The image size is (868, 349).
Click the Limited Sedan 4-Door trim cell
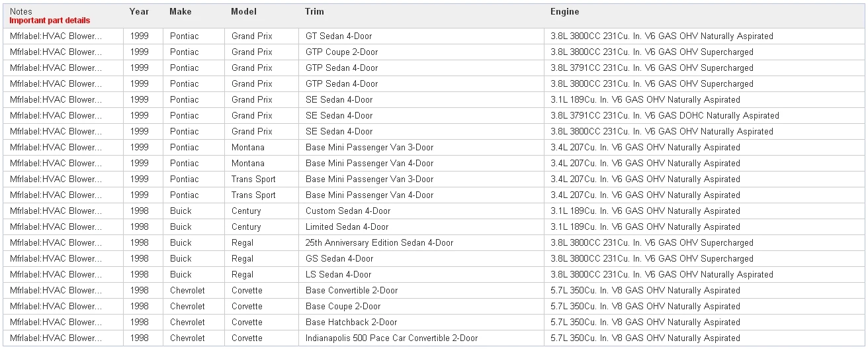point(347,227)
